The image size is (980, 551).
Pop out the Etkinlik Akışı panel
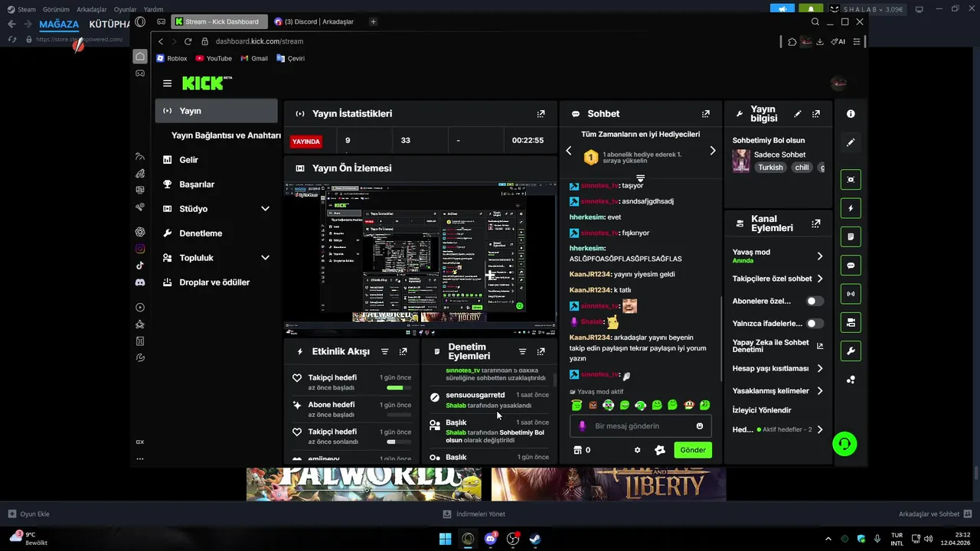tap(403, 351)
